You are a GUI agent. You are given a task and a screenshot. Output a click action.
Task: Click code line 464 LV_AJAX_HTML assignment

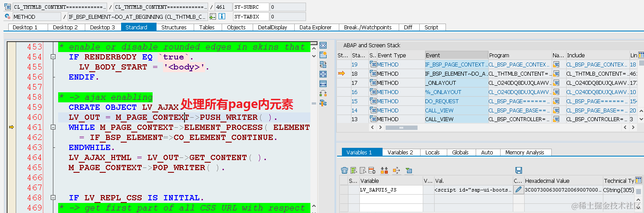pos(167,157)
